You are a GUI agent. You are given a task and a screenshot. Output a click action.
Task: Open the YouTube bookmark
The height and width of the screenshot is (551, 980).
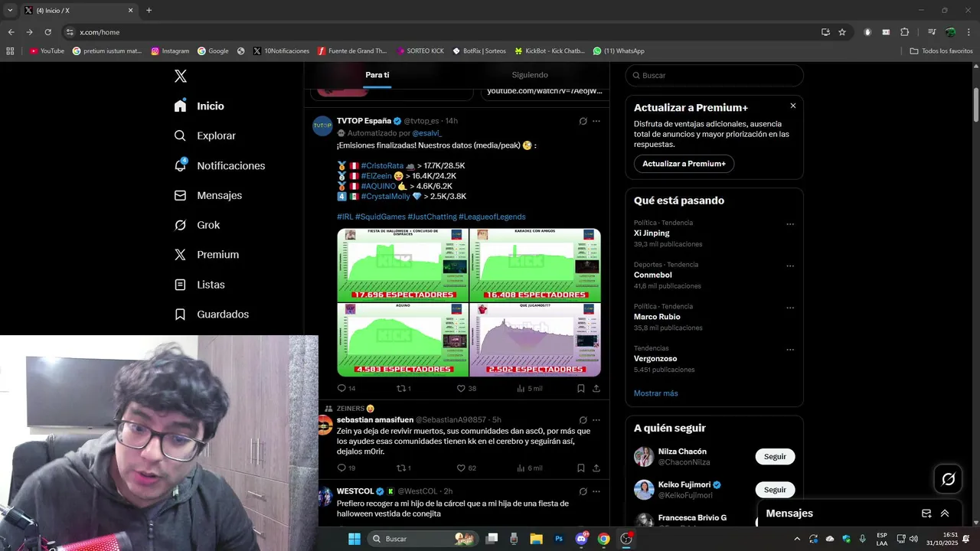point(47,51)
